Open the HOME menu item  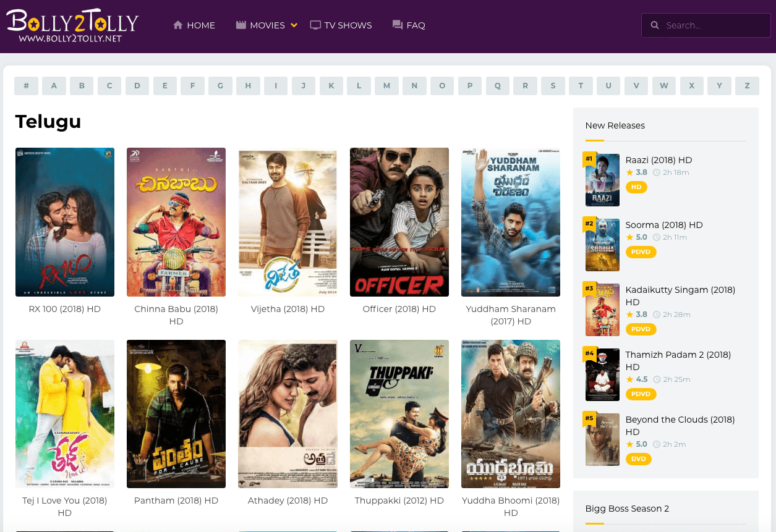point(201,25)
